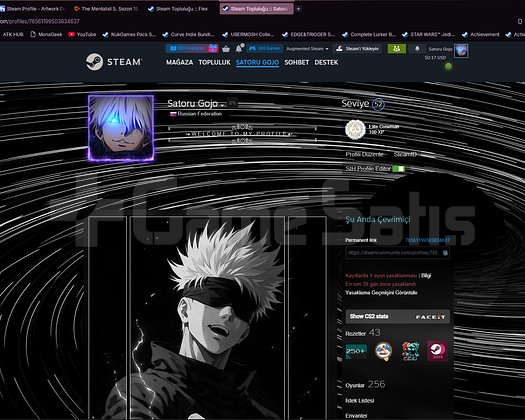This screenshot has width=525, height=420.
Task: Click the Russian Federation flag icon
Action: [173, 114]
